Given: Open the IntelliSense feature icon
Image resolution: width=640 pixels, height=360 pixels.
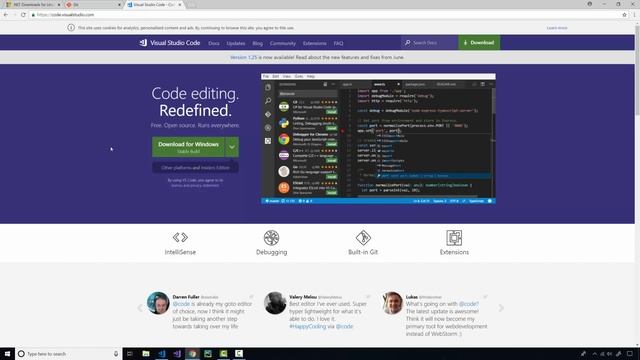Looking at the screenshot, I should [x=180, y=237].
